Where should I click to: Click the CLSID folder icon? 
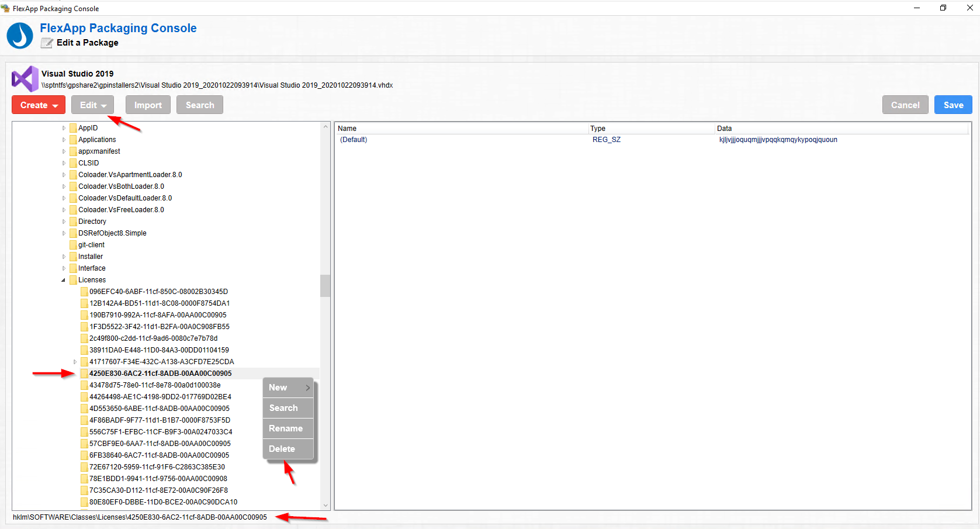(x=73, y=163)
